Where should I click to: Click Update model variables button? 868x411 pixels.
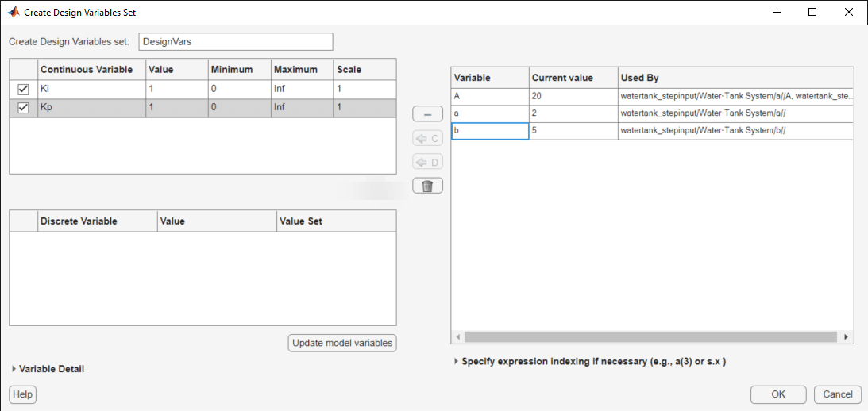pyautogui.click(x=341, y=343)
